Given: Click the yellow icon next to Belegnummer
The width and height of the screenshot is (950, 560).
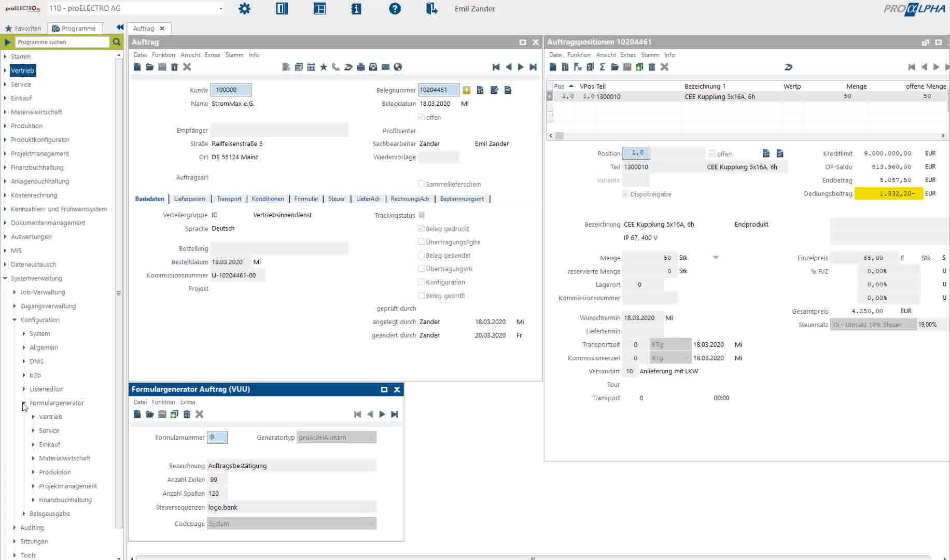Looking at the screenshot, I should click(467, 90).
